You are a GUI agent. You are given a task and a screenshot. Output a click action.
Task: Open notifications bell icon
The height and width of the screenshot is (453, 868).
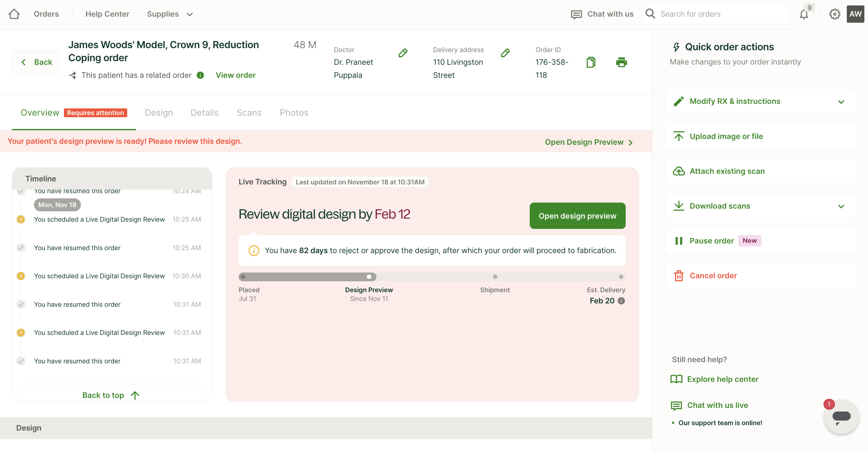(804, 14)
